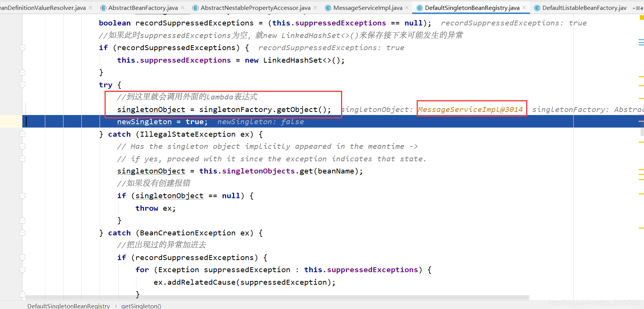644x309 pixels.
Task: Click gutter beside highlighted newSingleton line
Action: click(x=11, y=121)
